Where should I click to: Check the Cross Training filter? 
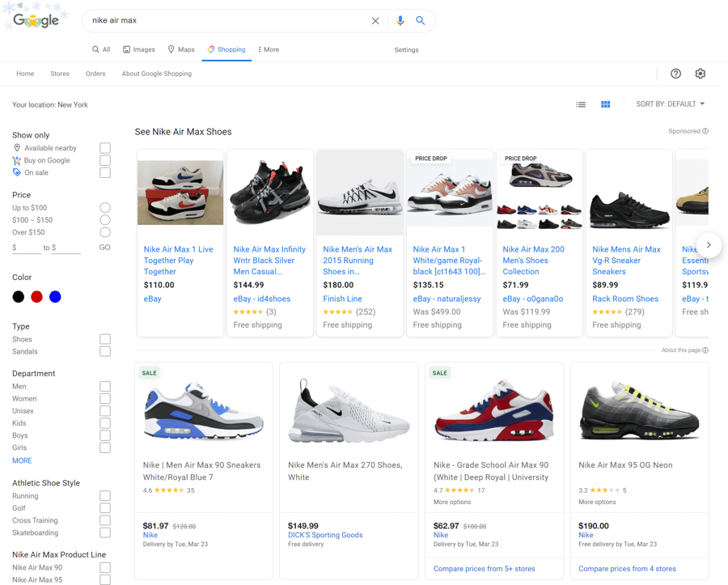pyautogui.click(x=105, y=520)
